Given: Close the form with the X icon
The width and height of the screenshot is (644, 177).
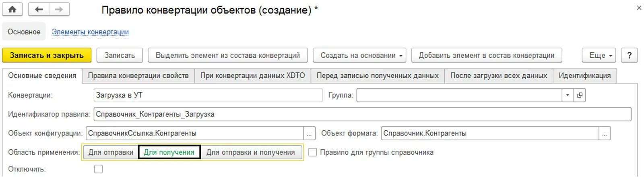Looking at the screenshot, I should pyautogui.click(x=639, y=8).
